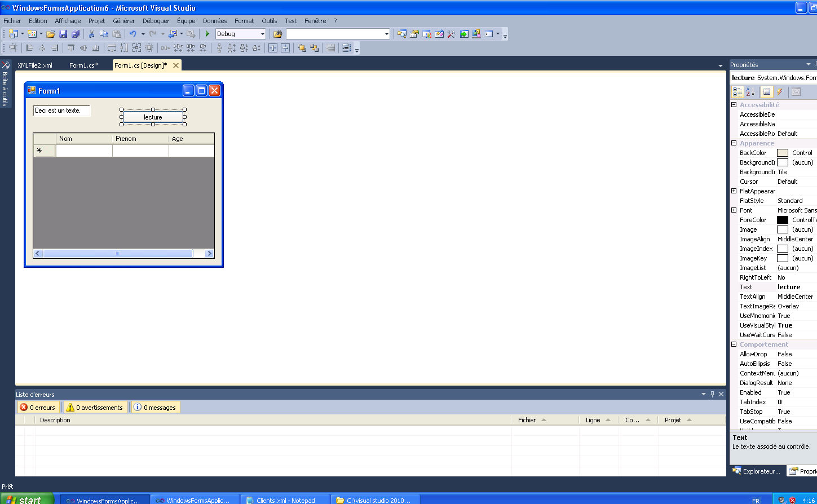Switch to the XMLFile2.xml tab
This screenshot has width=817, height=504.
[x=35, y=65]
